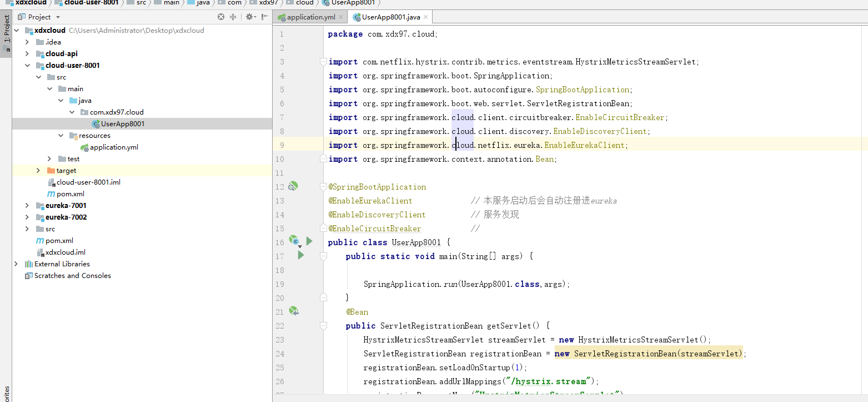Close the UserApp8001.java editor tab

[425, 17]
